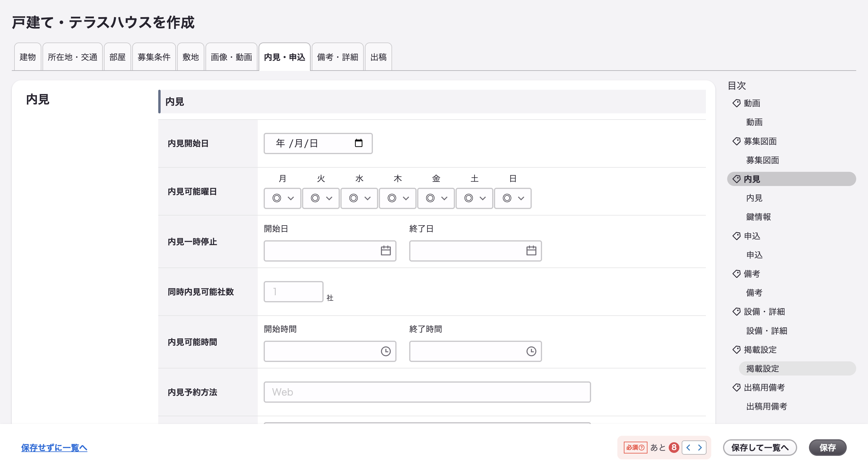The height and width of the screenshot is (470, 868).
Task: Switch to 建物 tab
Action: 28,57
